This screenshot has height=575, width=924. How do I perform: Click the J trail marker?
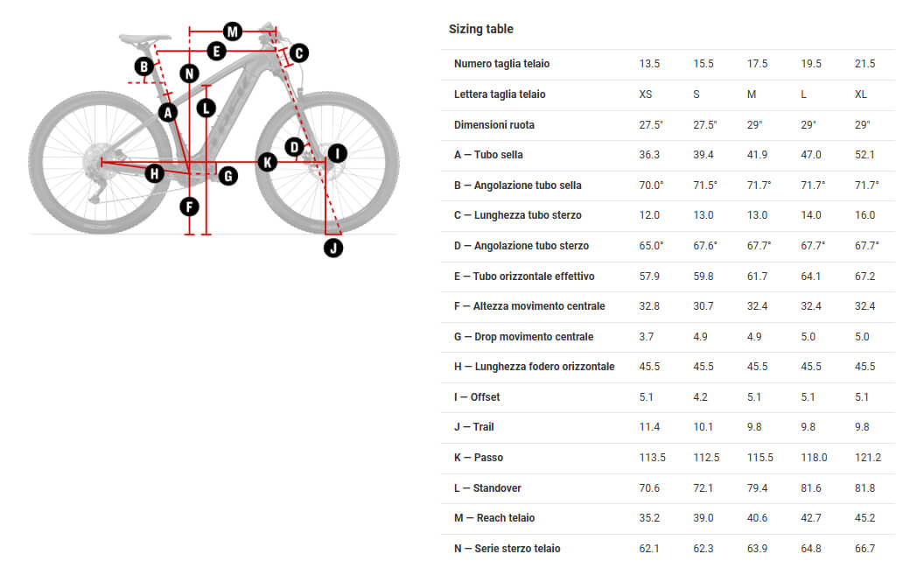(x=333, y=248)
